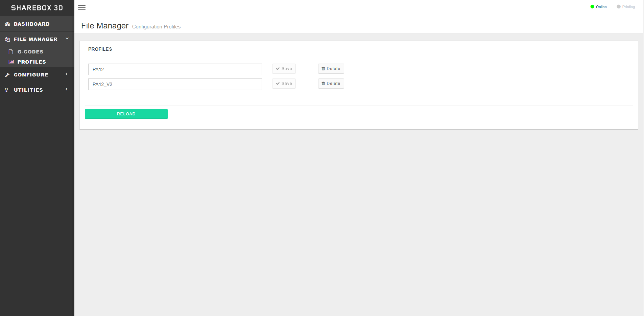Select the Profiles submenu item
Image resolution: width=644 pixels, height=316 pixels.
(37, 62)
